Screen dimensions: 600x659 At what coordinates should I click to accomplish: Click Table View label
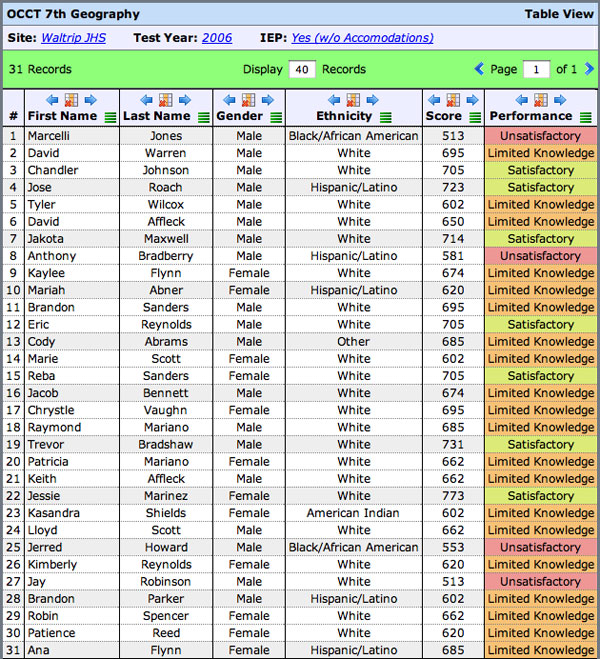(559, 14)
